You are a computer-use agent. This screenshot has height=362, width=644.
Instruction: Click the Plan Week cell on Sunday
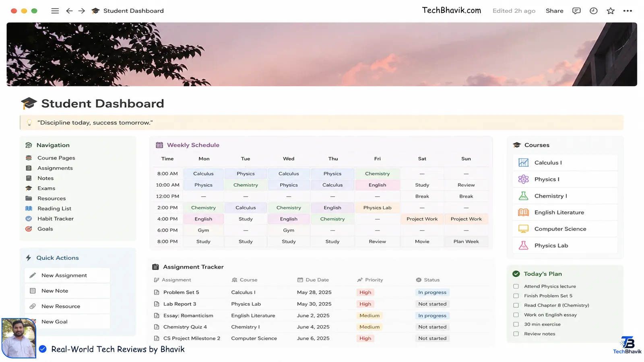[x=466, y=241]
